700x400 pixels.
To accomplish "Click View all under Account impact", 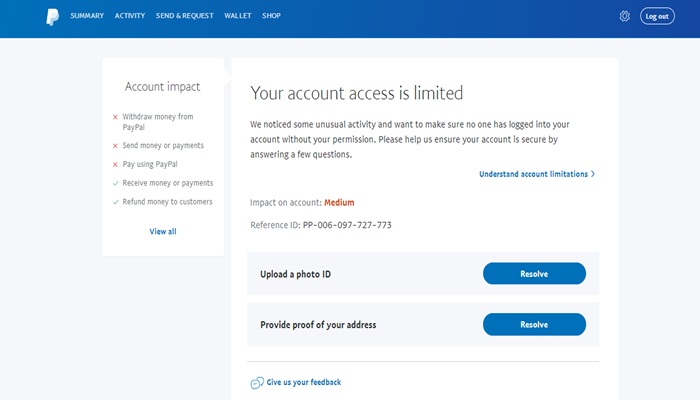I will click(163, 231).
